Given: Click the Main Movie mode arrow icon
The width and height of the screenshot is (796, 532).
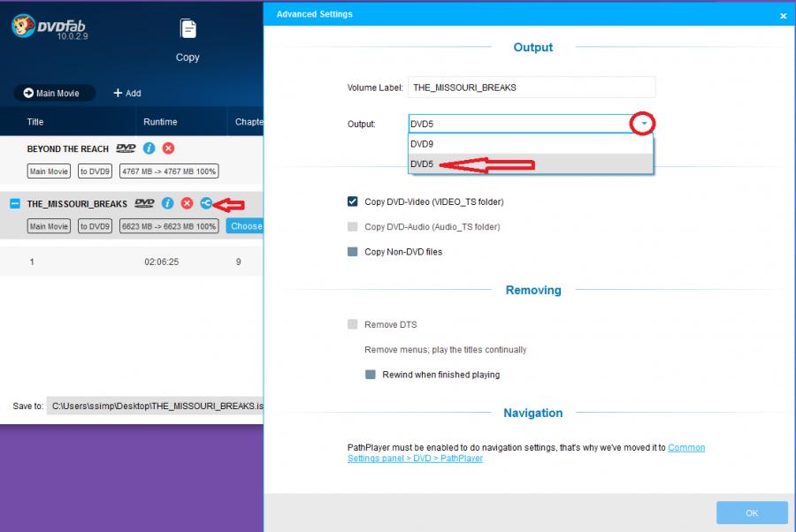Looking at the screenshot, I should coord(28,93).
